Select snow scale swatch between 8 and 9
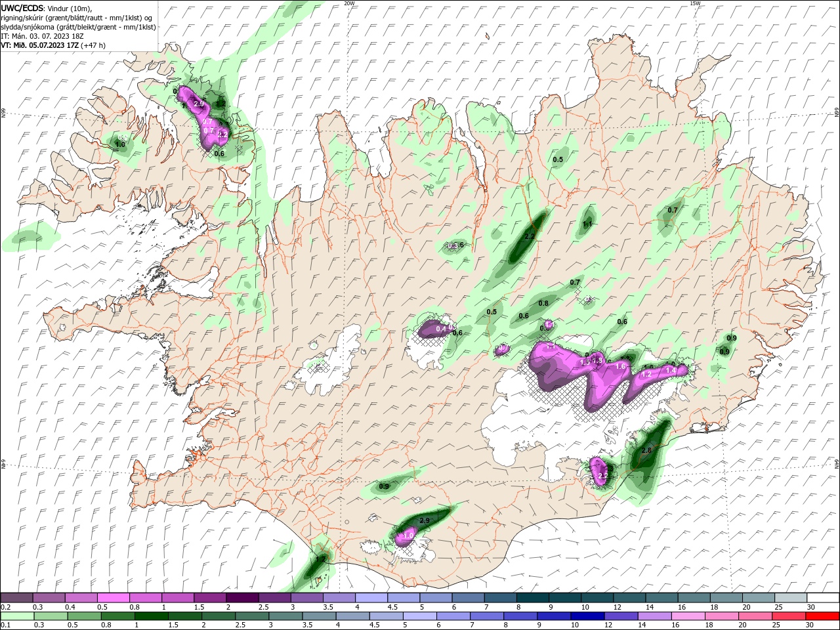This screenshot has width=840, height=630. 533,598
